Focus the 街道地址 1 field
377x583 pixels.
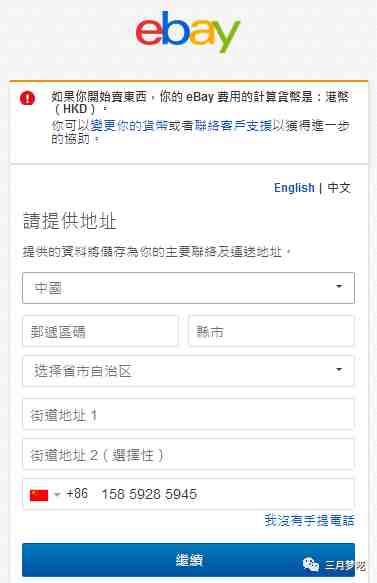pyautogui.click(x=188, y=414)
